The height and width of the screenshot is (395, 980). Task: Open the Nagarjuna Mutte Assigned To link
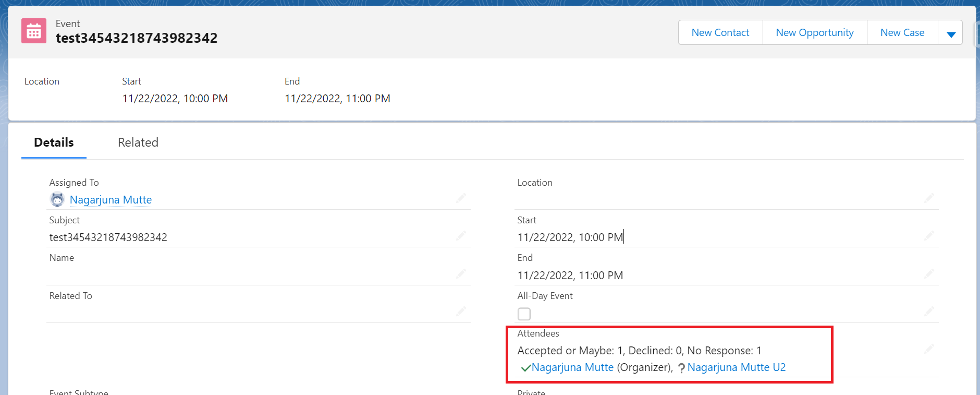coord(111,200)
